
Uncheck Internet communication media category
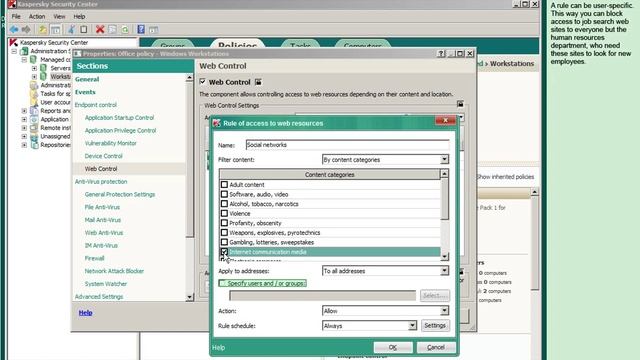point(224,252)
